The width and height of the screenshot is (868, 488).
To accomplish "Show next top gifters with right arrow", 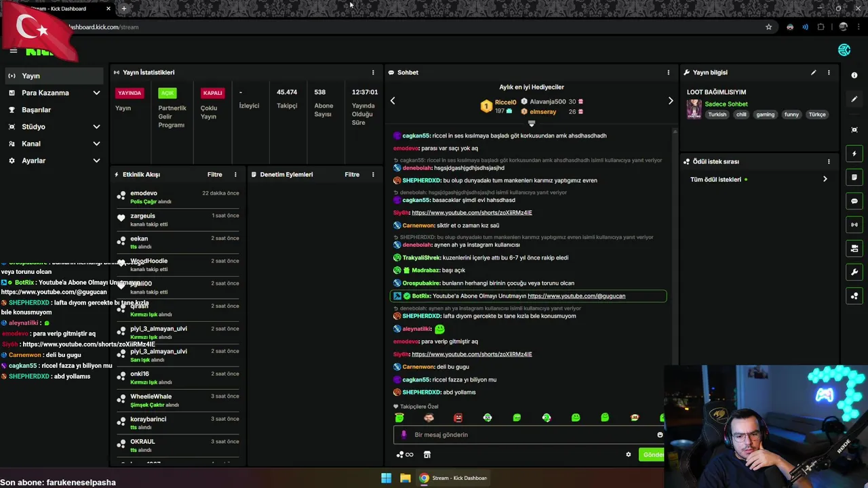I will click(671, 100).
